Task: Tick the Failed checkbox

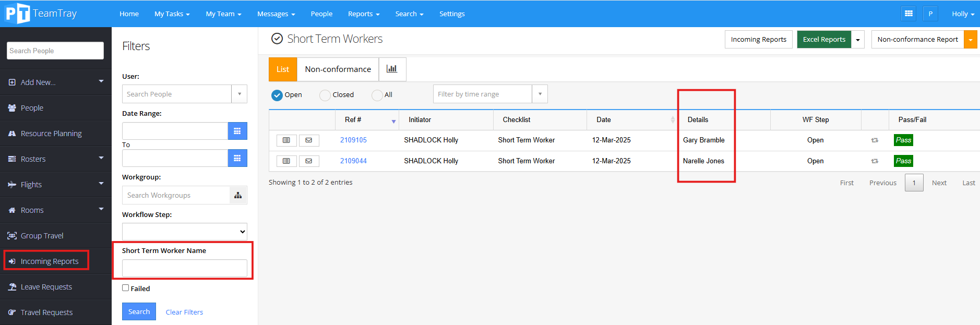Action: 125,288
